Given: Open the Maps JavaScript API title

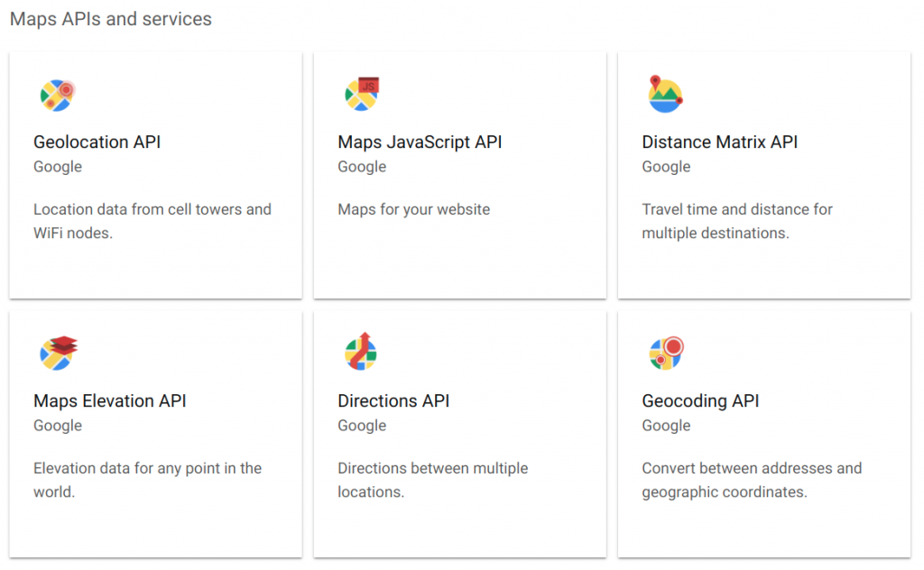Looking at the screenshot, I should click(x=420, y=142).
